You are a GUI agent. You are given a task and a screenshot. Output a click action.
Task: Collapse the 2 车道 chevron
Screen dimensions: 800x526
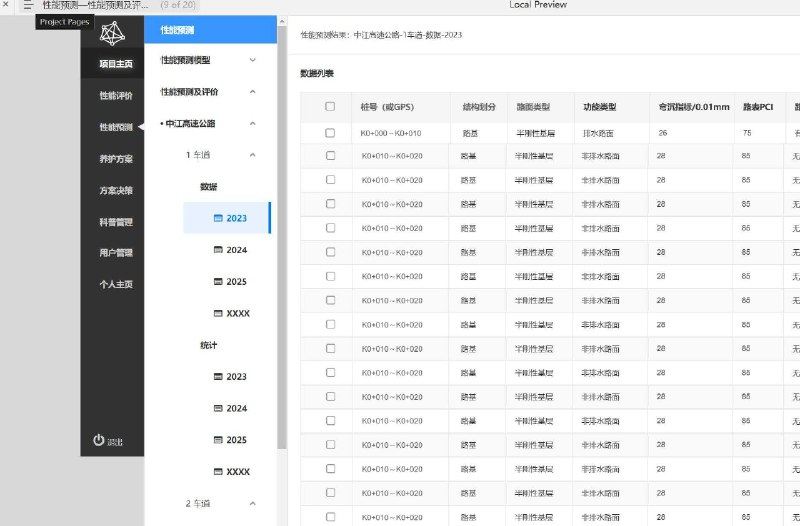(253, 504)
